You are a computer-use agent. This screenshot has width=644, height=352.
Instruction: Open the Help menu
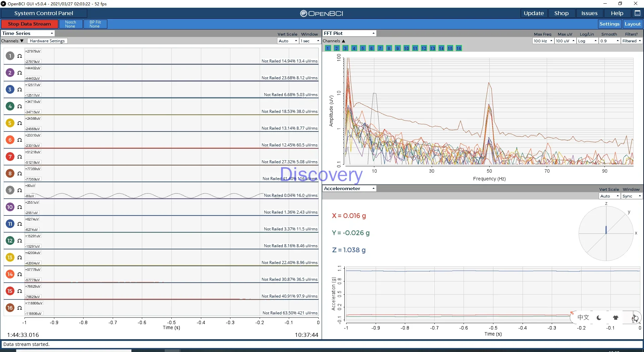pos(617,13)
